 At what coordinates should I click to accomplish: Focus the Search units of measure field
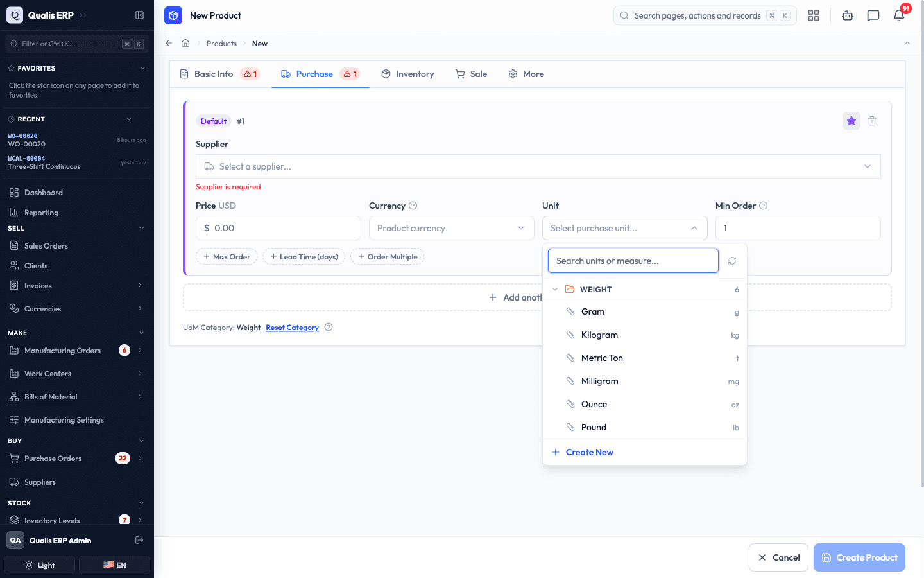click(x=633, y=261)
